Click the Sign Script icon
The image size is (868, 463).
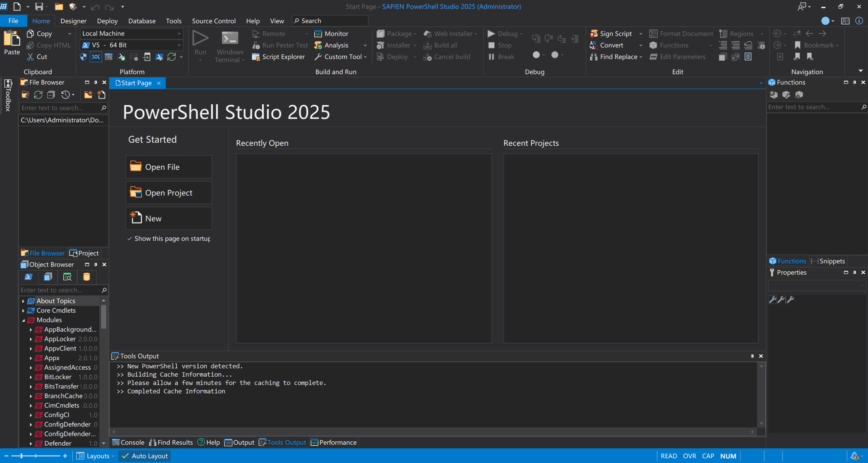[594, 34]
